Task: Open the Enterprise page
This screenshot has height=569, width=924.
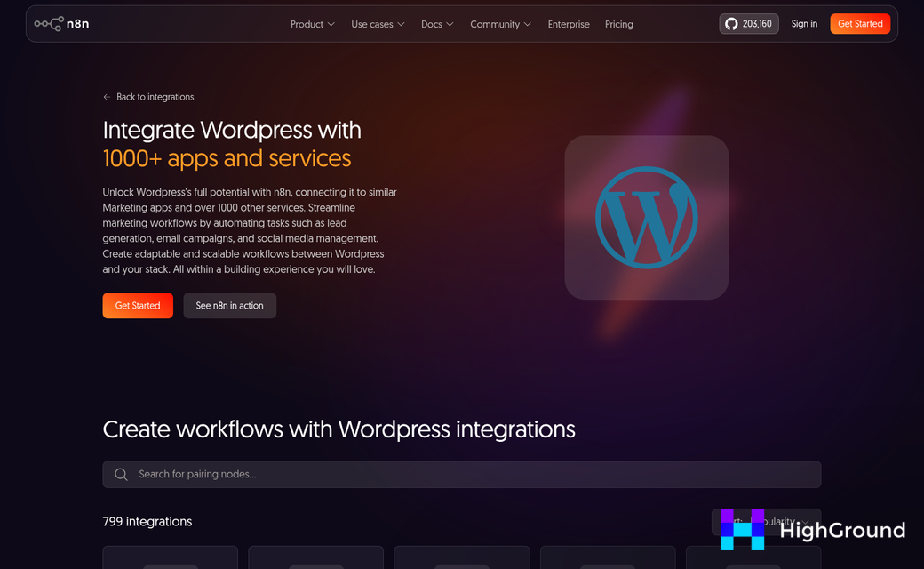Action: click(x=568, y=24)
